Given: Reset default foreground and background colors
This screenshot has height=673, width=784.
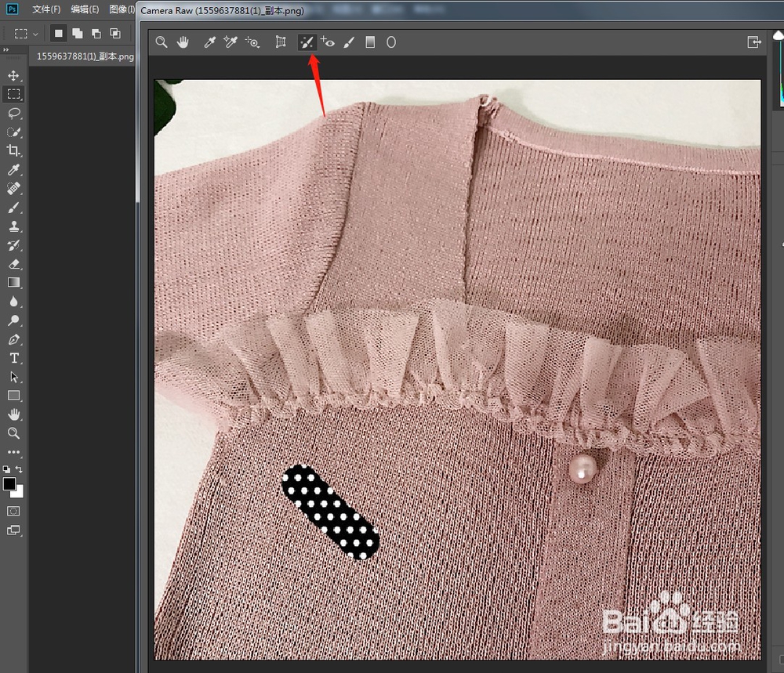Looking at the screenshot, I should click(6, 469).
